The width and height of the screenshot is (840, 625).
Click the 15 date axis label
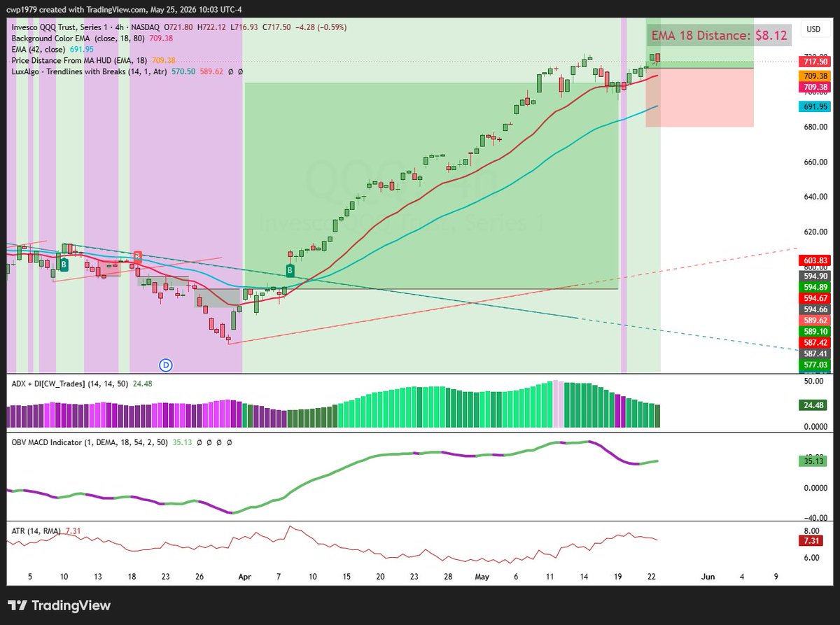pos(346,577)
